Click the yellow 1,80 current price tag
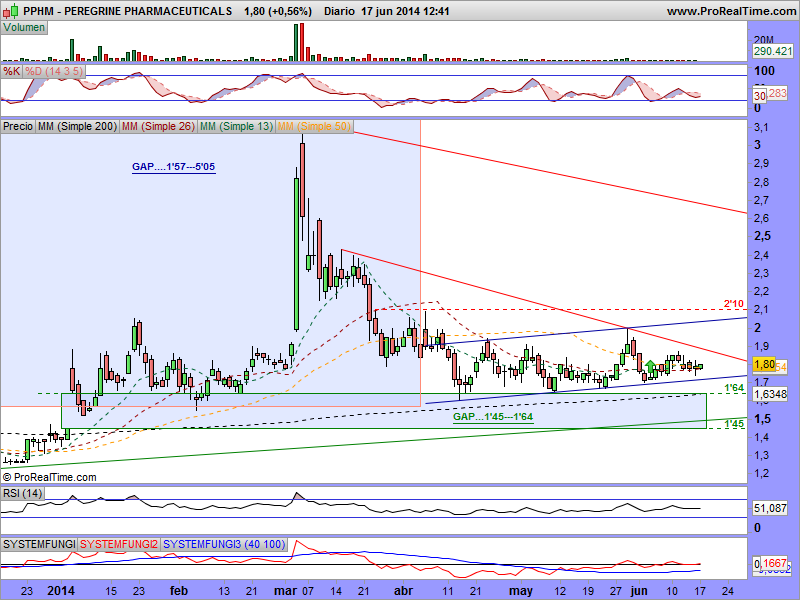Image resolution: width=800 pixels, height=600 pixels. pyautogui.click(x=764, y=364)
